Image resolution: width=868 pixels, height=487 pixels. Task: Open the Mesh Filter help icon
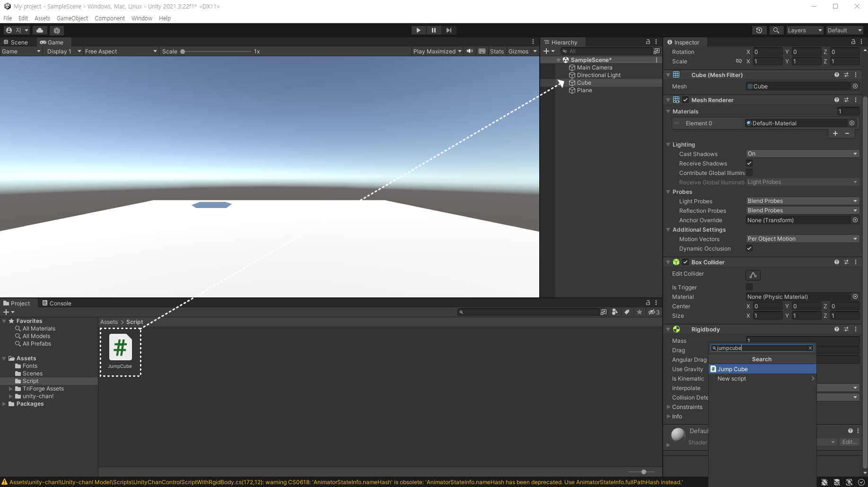(x=837, y=75)
